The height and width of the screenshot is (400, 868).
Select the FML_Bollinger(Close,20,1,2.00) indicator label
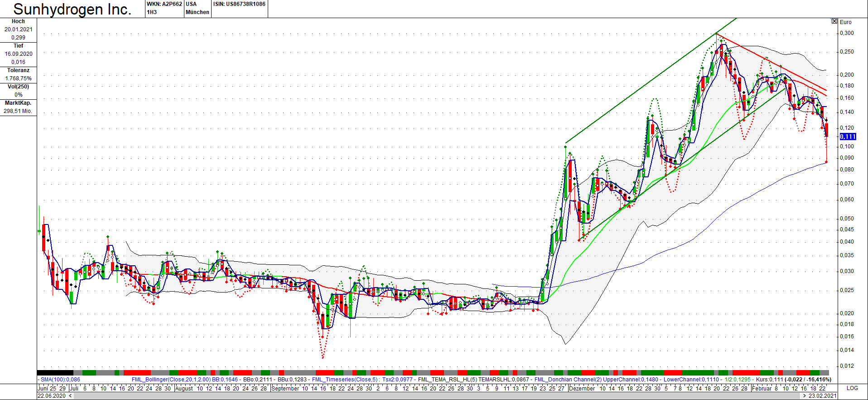click(x=171, y=380)
